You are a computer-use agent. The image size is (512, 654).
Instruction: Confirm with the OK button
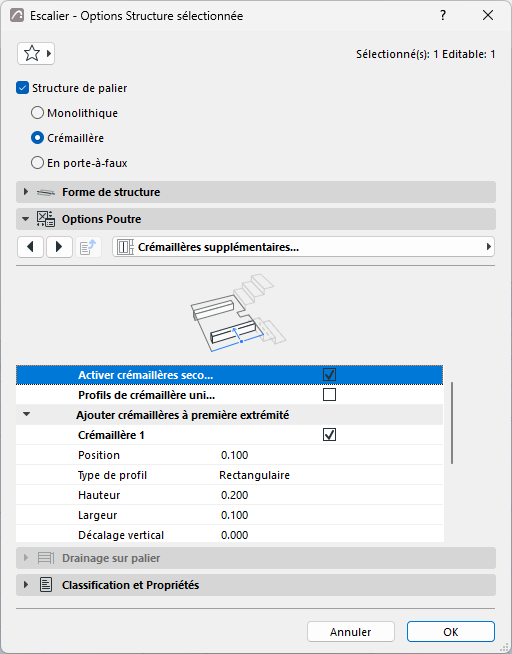(x=451, y=632)
